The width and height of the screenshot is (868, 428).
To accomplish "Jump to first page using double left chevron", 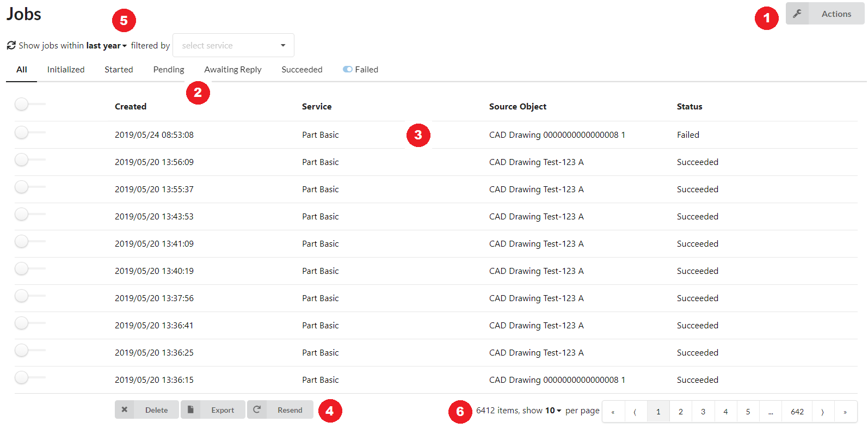I will [x=613, y=412].
